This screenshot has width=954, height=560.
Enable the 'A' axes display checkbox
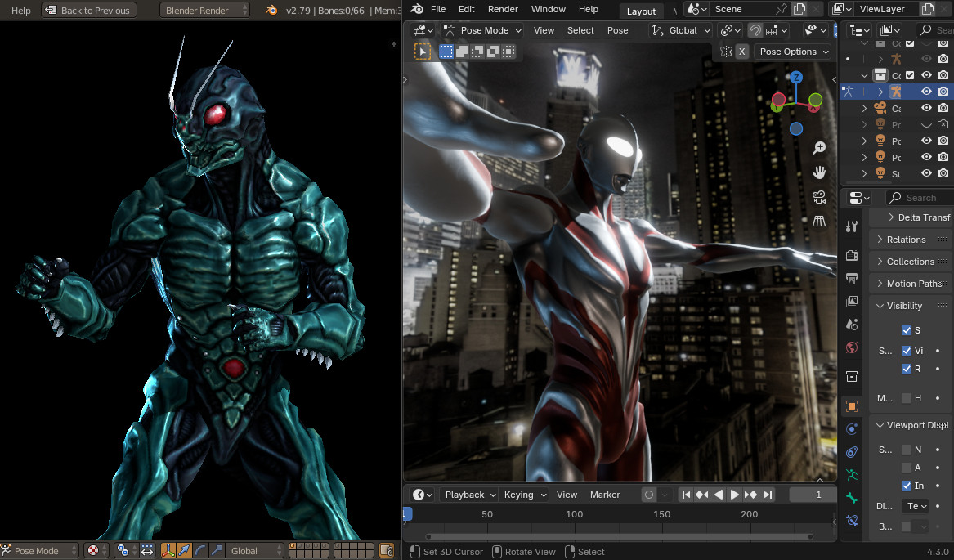[907, 468]
